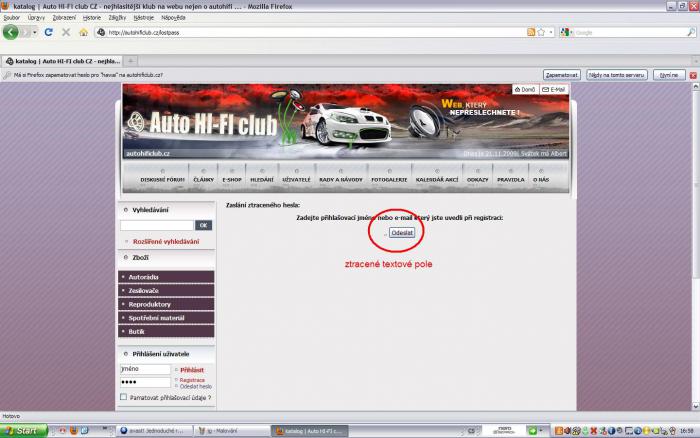Image resolution: width=700 pixels, height=438 pixels.
Task: Focus the Vyhledávání search input field
Action: click(157, 225)
